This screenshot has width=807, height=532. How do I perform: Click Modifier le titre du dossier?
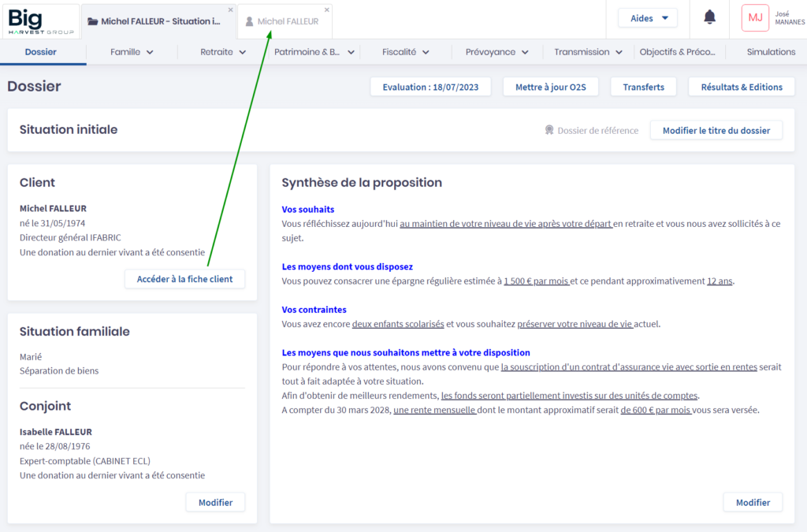coord(716,130)
